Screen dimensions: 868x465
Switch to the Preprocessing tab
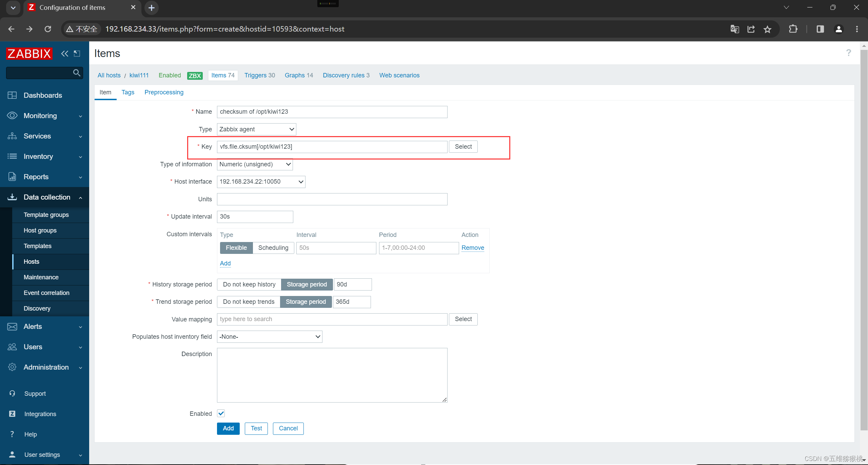[x=164, y=92]
